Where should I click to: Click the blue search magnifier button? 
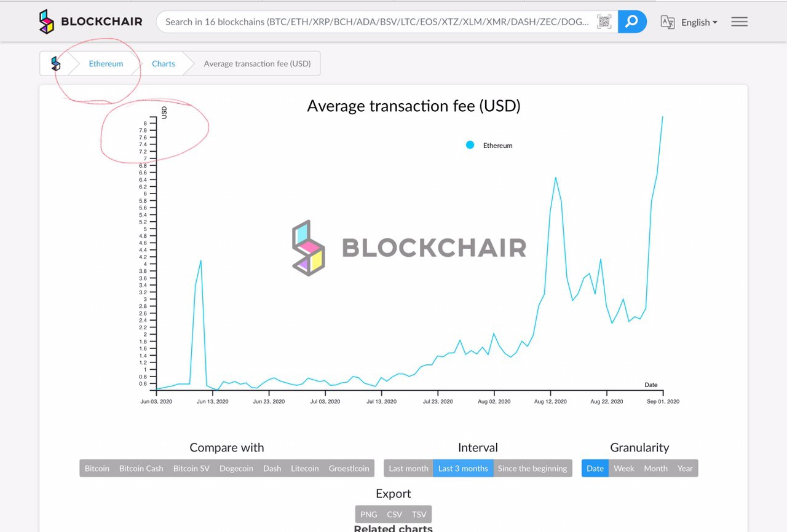click(632, 22)
